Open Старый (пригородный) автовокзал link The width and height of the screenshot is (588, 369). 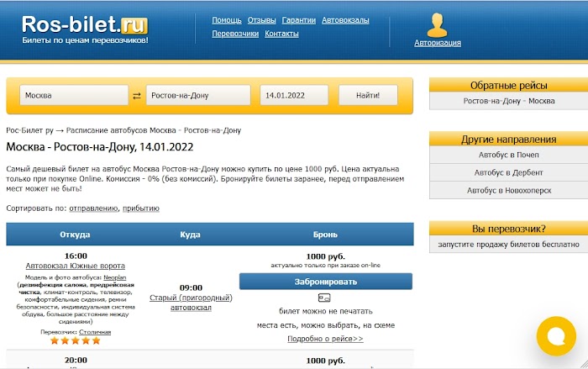point(191,303)
